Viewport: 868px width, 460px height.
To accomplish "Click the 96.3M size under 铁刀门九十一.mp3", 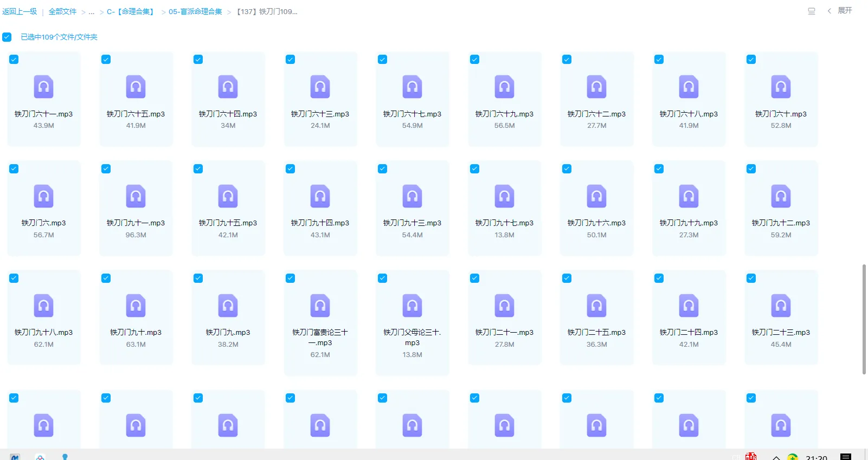I will point(136,235).
